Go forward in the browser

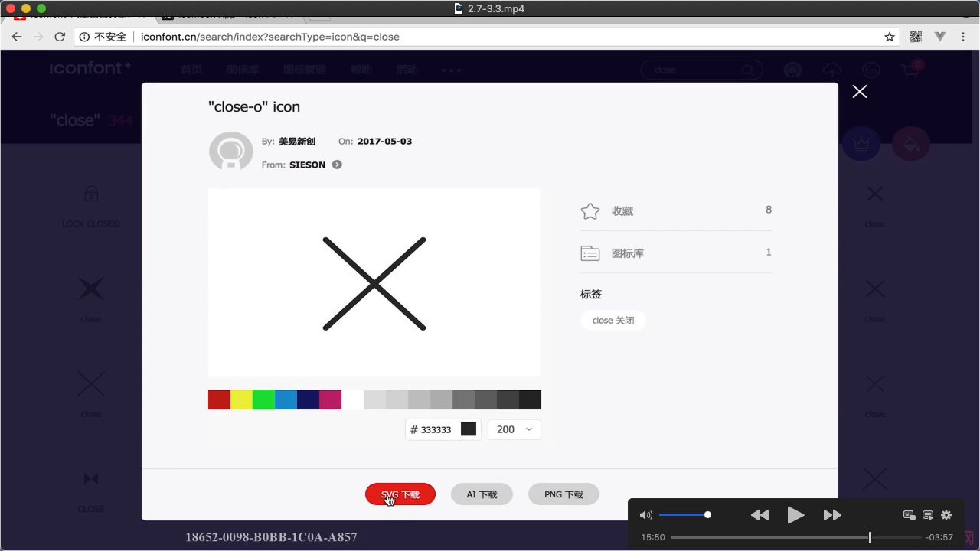pos(38,37)
